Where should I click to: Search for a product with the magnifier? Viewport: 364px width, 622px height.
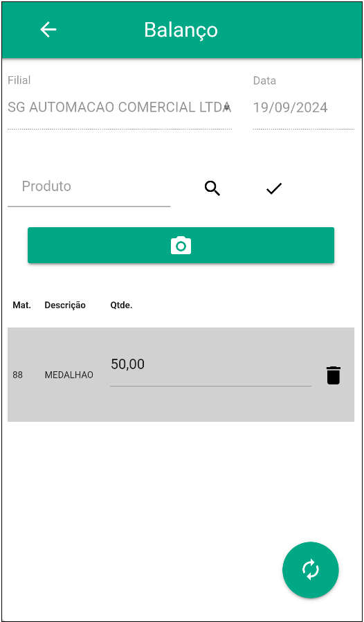212,188
